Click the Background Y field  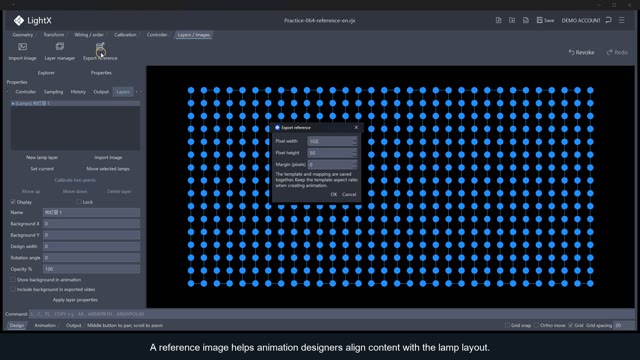click(x=91, y=235)
